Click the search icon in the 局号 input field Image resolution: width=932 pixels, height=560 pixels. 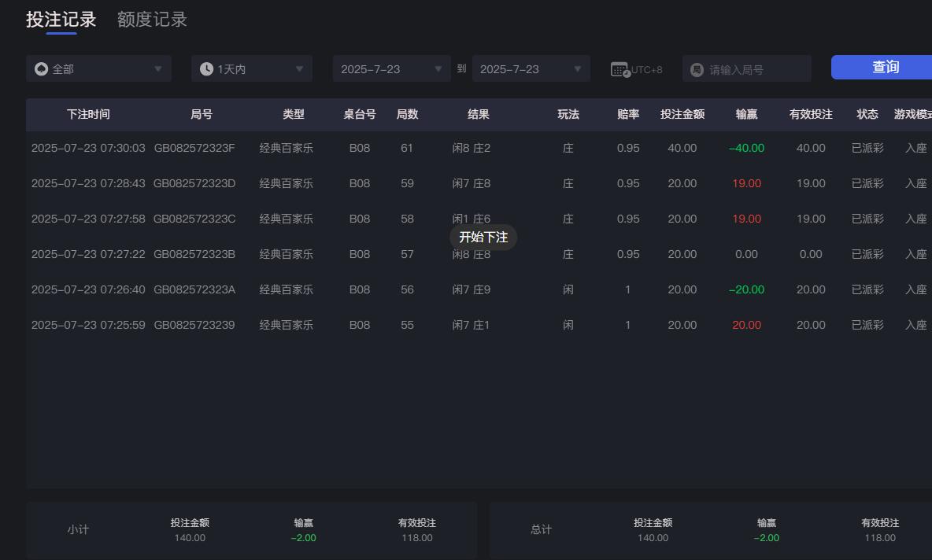(696, 68)
